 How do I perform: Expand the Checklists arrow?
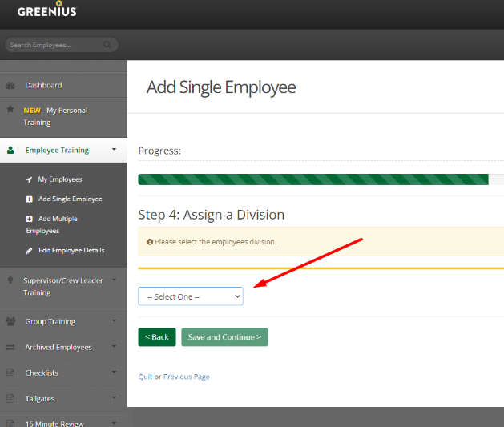coord(114,372)
